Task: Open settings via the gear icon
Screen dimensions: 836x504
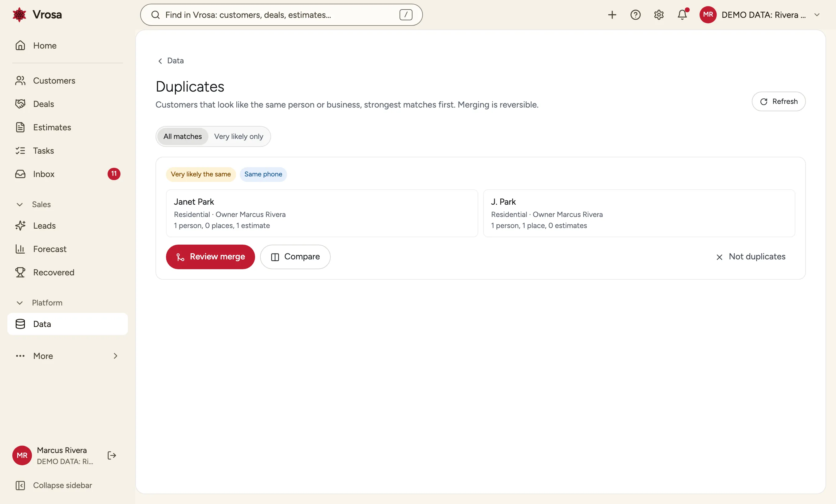Action: (659, 15)
